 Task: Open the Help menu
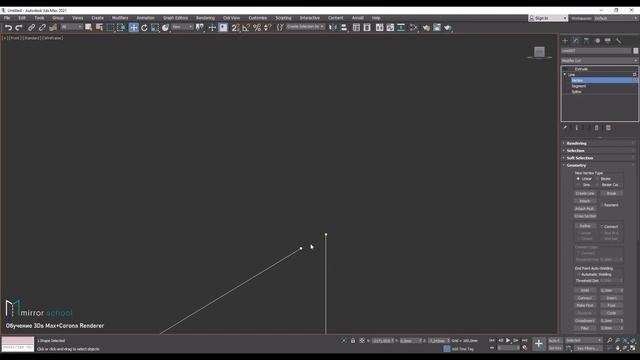(x=376, y=18)
